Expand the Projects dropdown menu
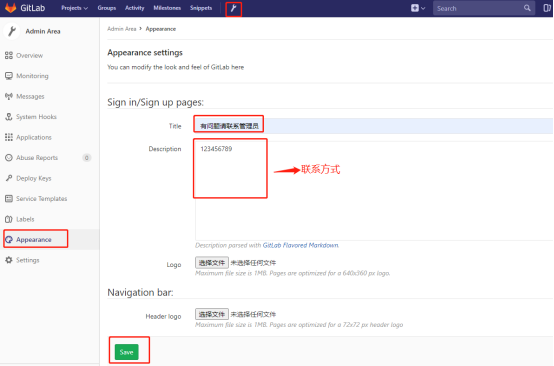The height and width of the screenshot is (366, 554). point(75,8)
